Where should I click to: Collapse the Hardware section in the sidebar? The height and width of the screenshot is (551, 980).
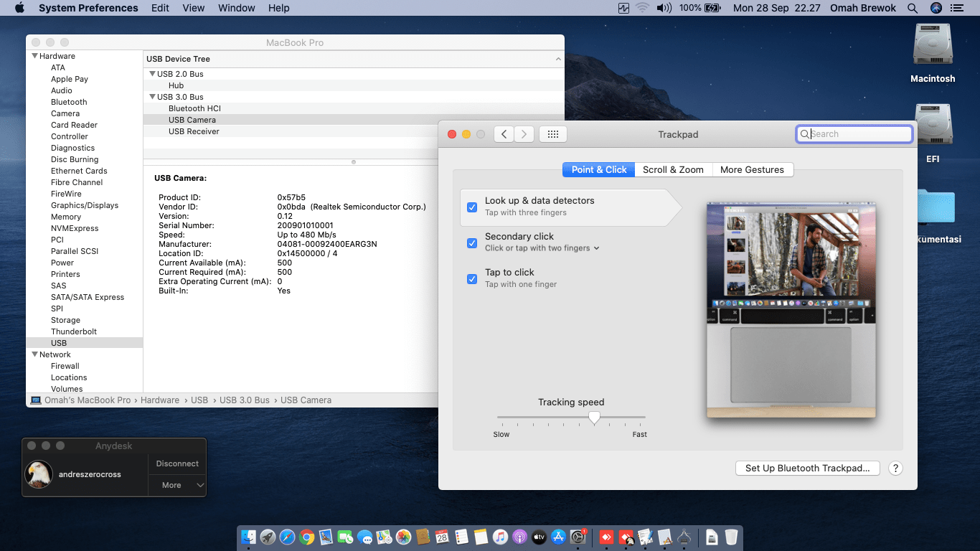coord(34,56)
